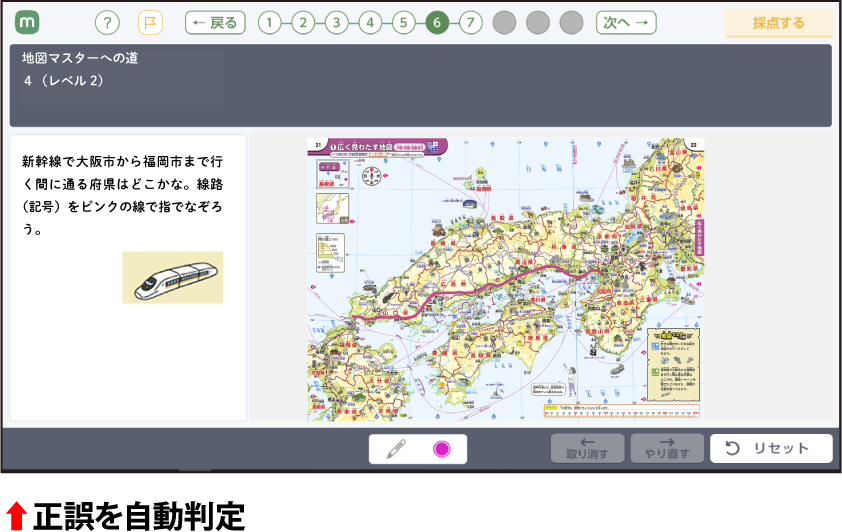This screenshot has height=532, width=842.
Task: Click the map of western Japan
Action: 505,279
